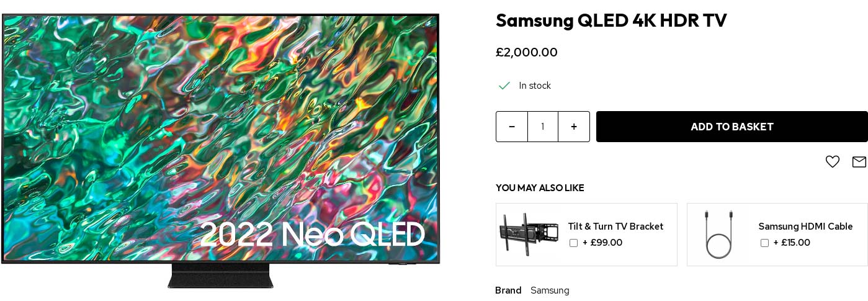868x301 pixels.
Task: Open the HDMI cable thumbnail image
Action: [x=719, y=234]
